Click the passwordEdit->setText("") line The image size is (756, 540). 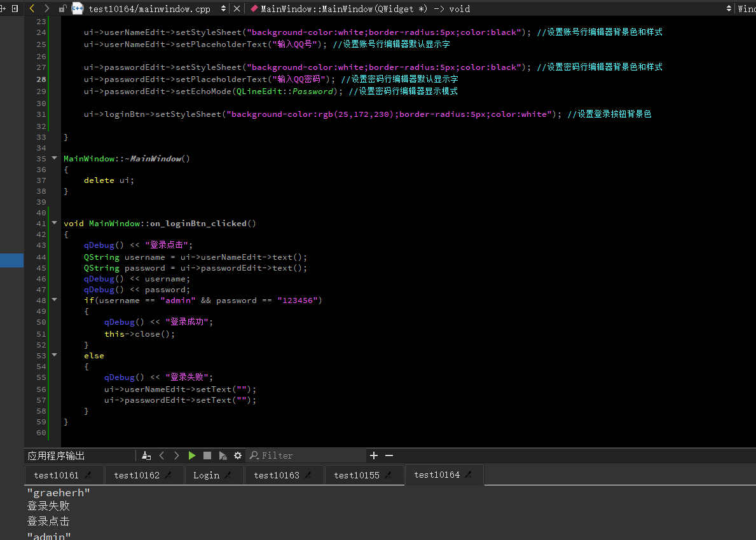[x=181, y=400]
